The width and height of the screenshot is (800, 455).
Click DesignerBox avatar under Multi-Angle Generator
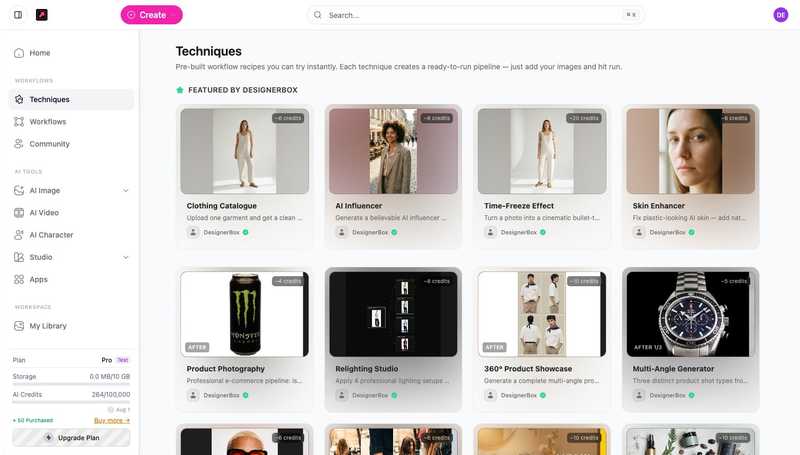639,395
